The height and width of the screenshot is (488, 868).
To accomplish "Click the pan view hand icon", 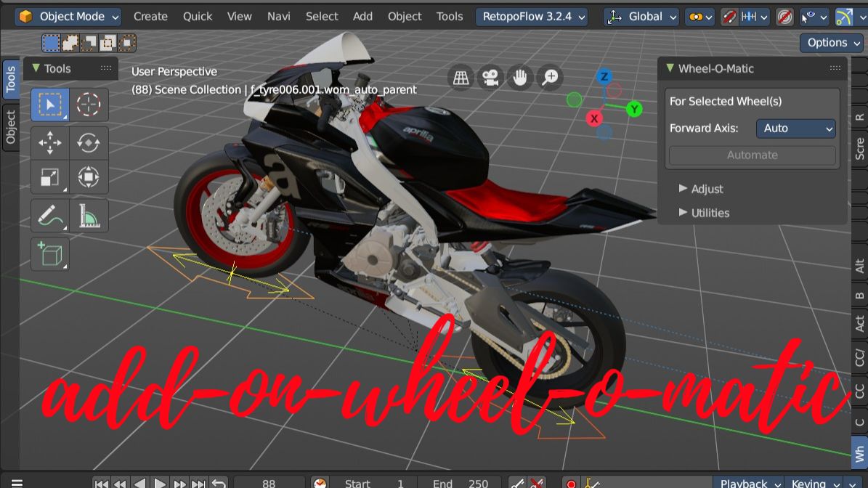I will pos(520,78).
